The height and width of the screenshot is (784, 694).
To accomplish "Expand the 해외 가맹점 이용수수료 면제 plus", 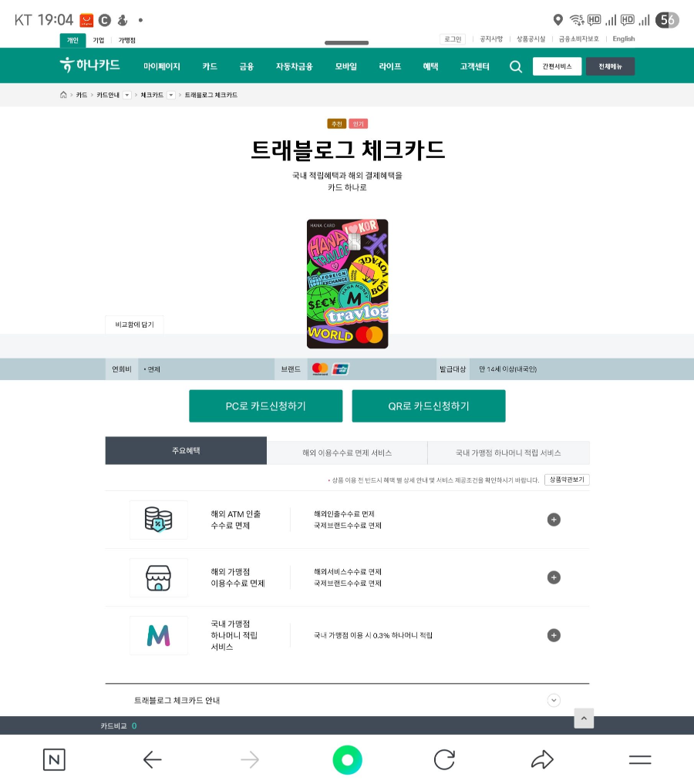I will (554, 577).
